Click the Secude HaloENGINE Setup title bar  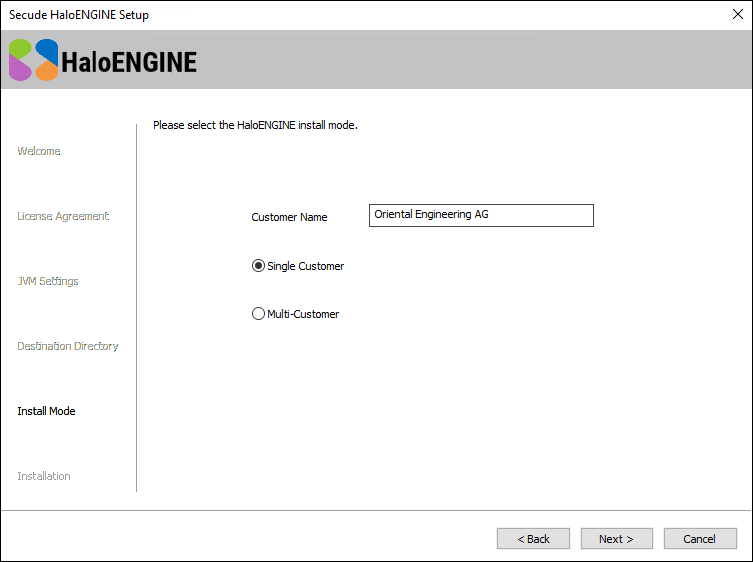coord(300,15)
